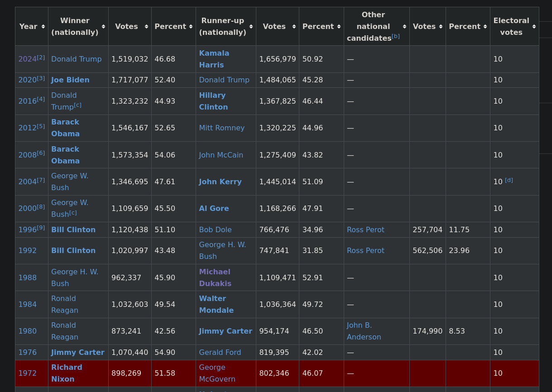The width and height of the screenshot is (552, 392).
Task: Open Al Gore link
Action: pyautogui.click(x=214, y=209)
